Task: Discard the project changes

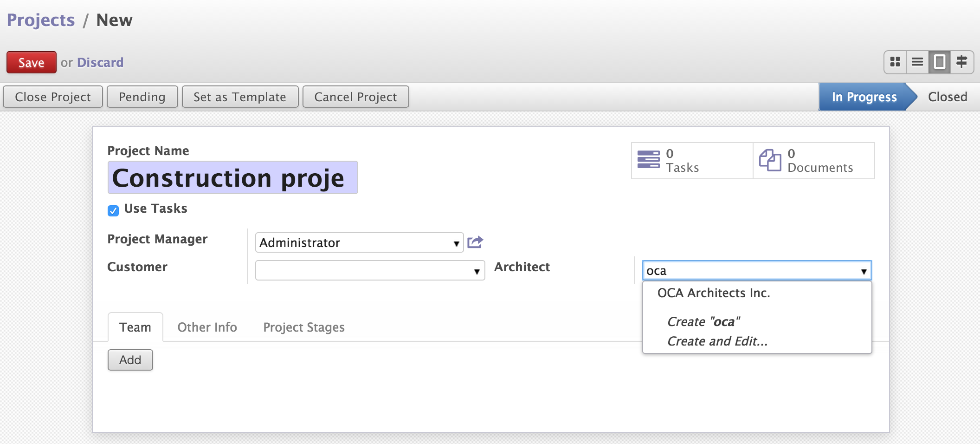Action: click(x=100, y=62)
